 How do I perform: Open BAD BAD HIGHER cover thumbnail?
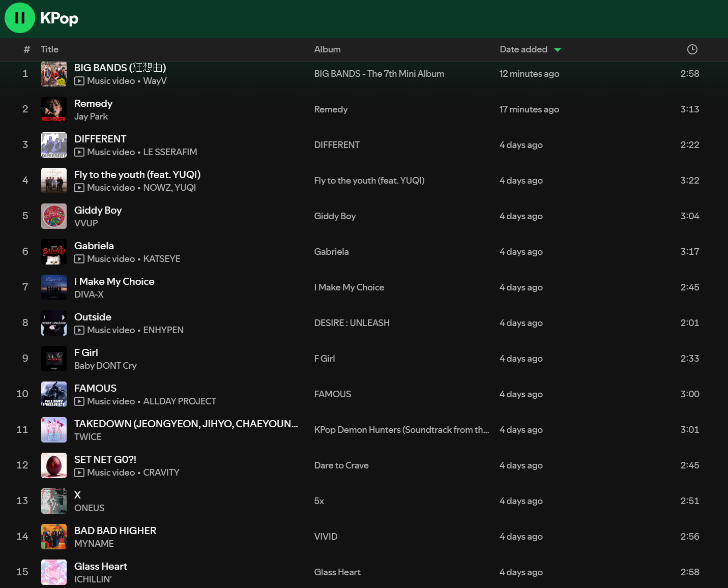(x=54, y=537)
